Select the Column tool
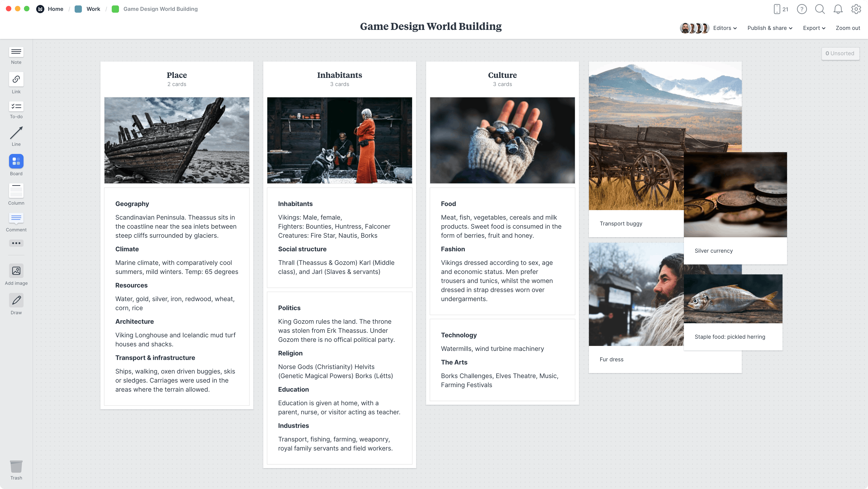868x489 pixels. (x=16, y=193)
